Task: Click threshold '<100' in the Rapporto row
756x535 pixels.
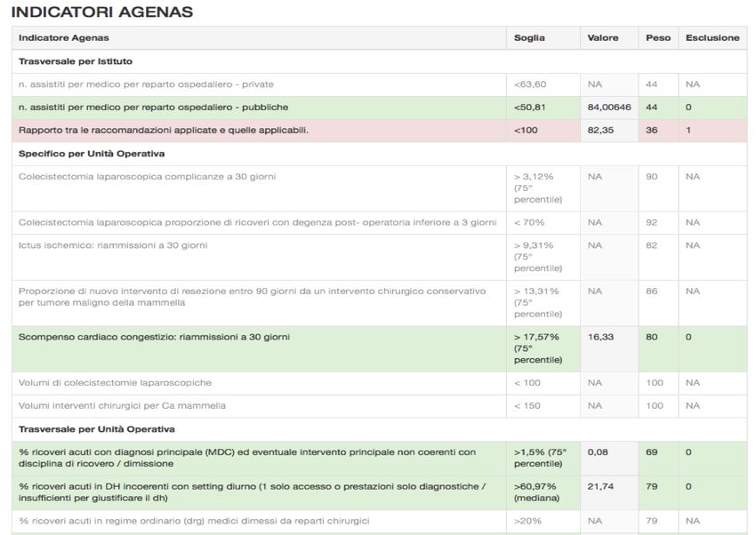Action: tap(526, 131)
